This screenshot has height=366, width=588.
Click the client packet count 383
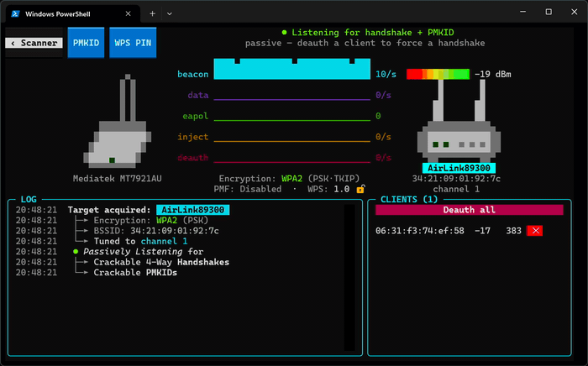(x=513, y=231)
